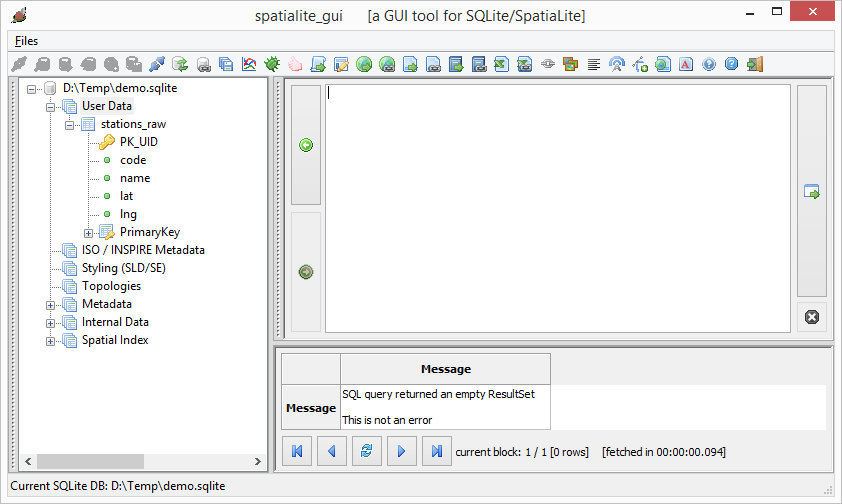Go to previous result block
The height and width of the screenshot is (504, 842).
click(x=332, y=451)
